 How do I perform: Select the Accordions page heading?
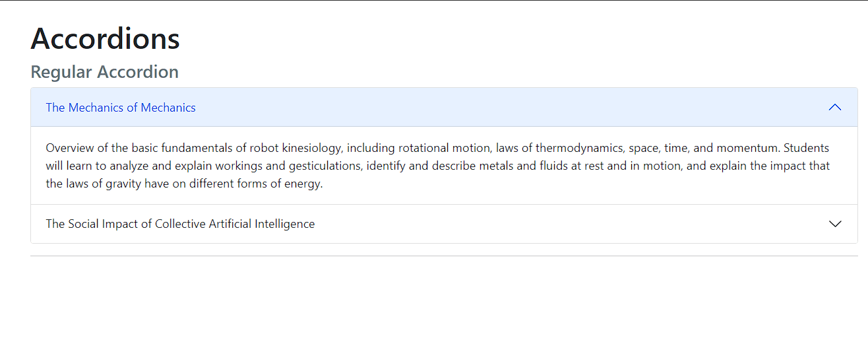pyautogui.click(x=106, y=38)
